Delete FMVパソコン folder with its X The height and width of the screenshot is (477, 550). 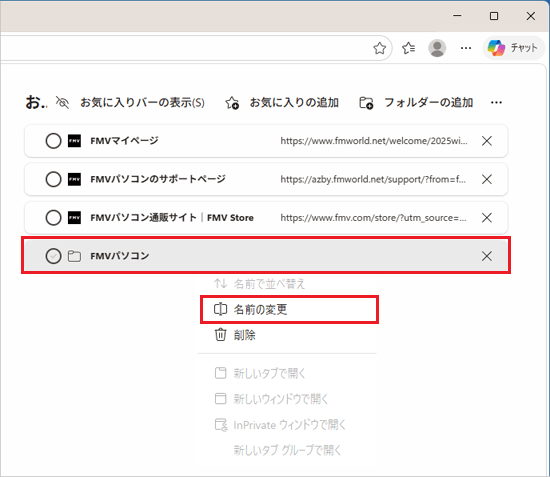click(x=487, y=256)
